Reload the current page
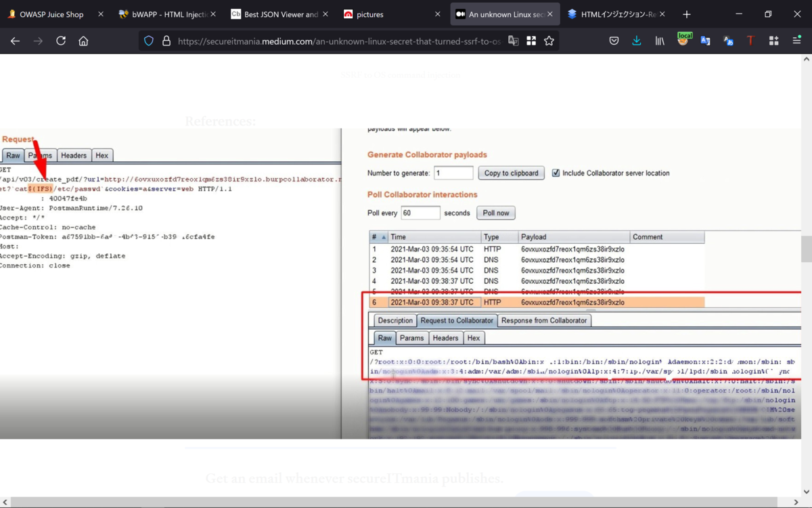Image resolution: width=812 pixels, height=508 pixels. click(x=61, y=41)
